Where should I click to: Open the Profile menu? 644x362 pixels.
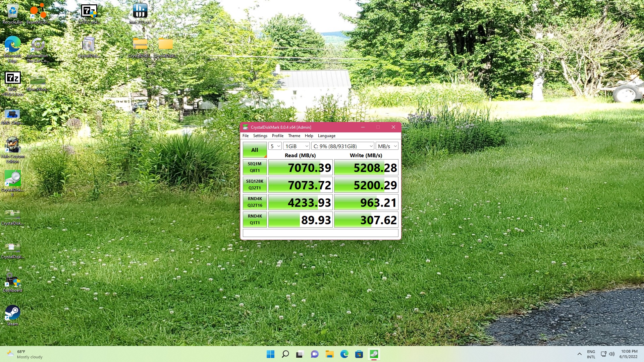pyautogui.click(x=278, y=136)
